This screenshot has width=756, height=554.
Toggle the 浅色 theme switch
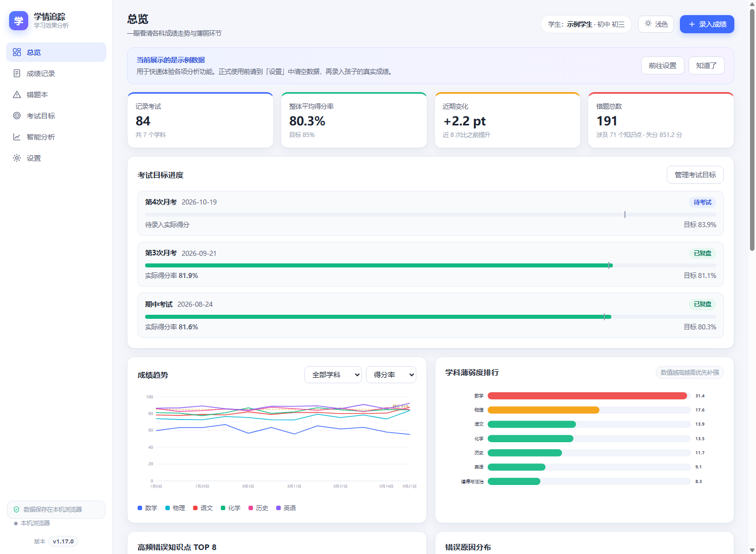click(656, 24)
